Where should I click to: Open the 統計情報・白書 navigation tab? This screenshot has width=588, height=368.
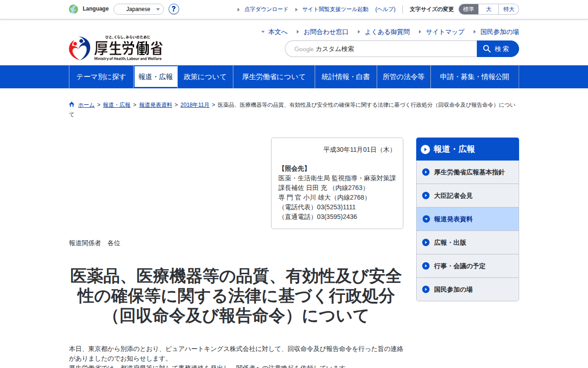point(346,77)
